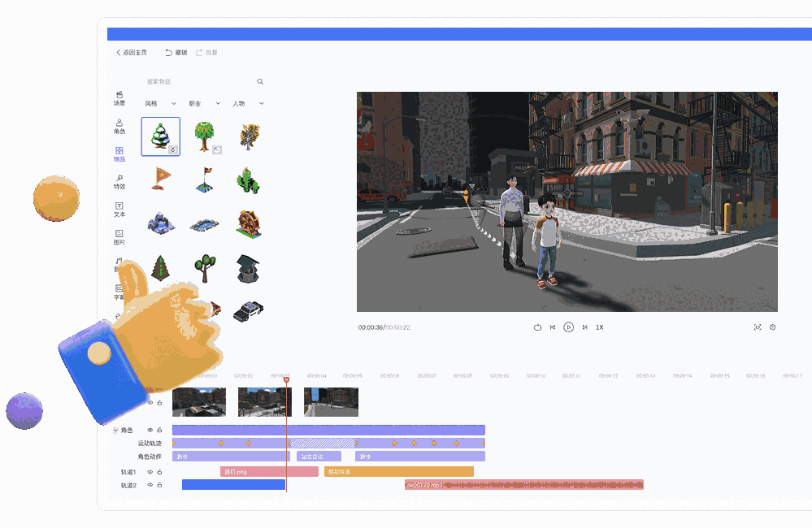Image resolution: width=812 pixels, height=528 pixels.
Task: Toggle visibility of the 角色 track
Action: [149, 430]
